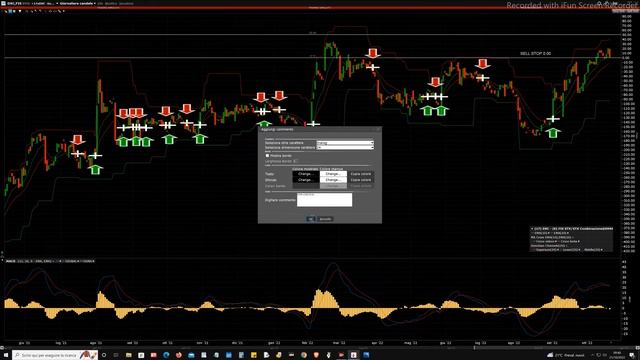Enable the Mostra bordo checkbox
The height and width of the screenshot is (360, 640).
(x=267, y=156)
